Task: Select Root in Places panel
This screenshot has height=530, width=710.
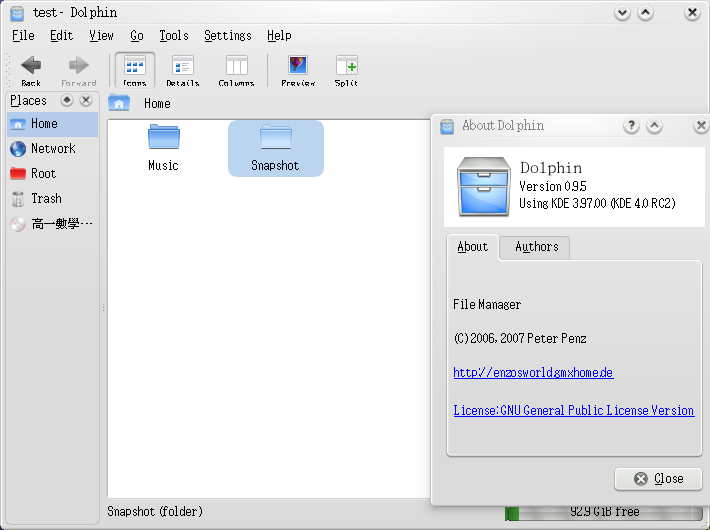Action: [x=53, y=173]
